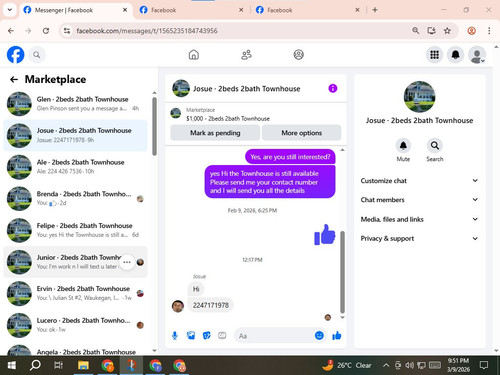This screenshot has width=500, height=375.
Task: Open the taskbar volume control icon
Action: [x=409, y=365]
